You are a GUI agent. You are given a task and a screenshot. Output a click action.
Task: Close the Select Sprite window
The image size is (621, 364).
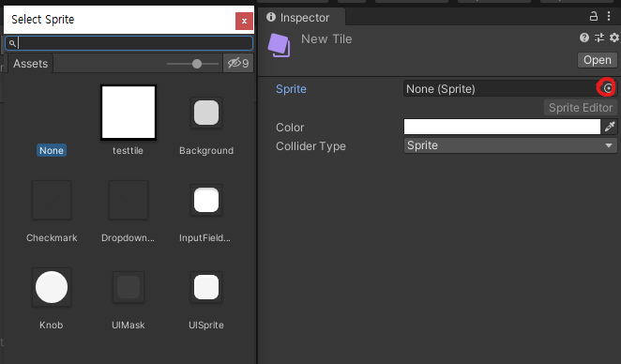click(x=244, y=21)
